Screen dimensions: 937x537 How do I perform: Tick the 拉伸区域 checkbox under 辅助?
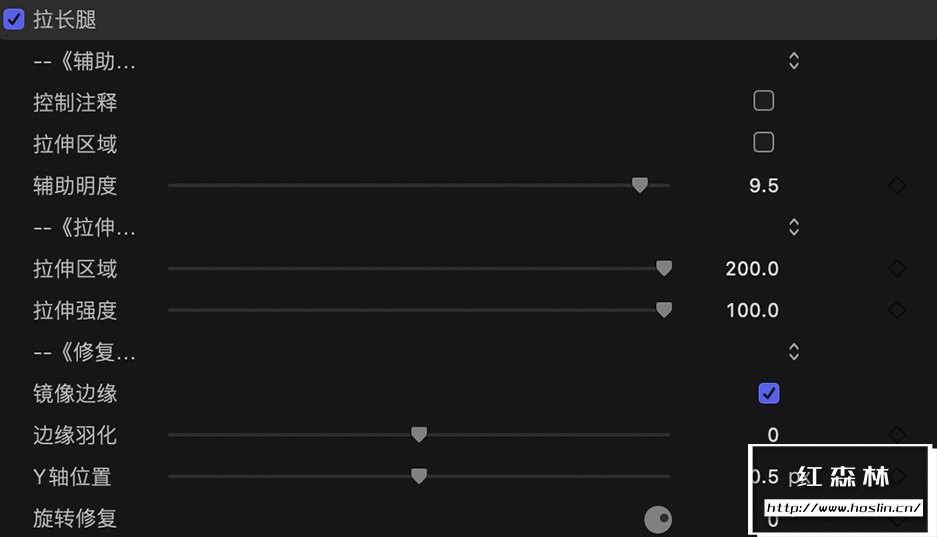(764, 142)
